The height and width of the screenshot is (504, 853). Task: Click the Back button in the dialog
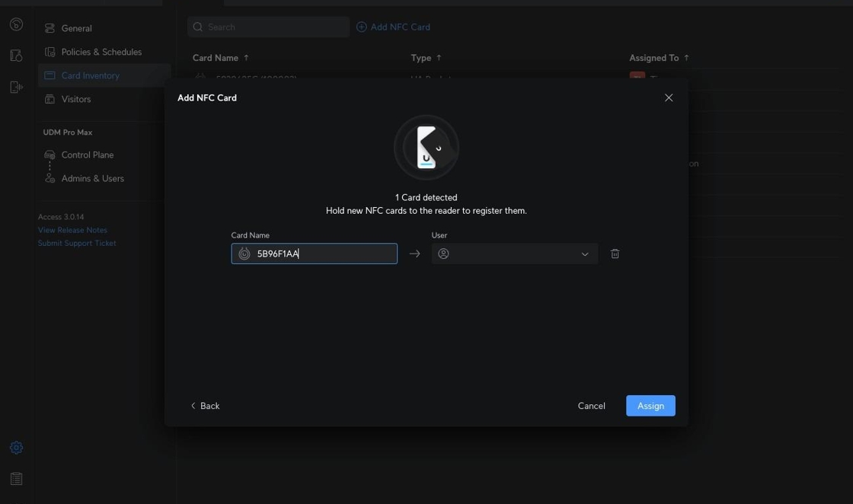pos(205,406)
